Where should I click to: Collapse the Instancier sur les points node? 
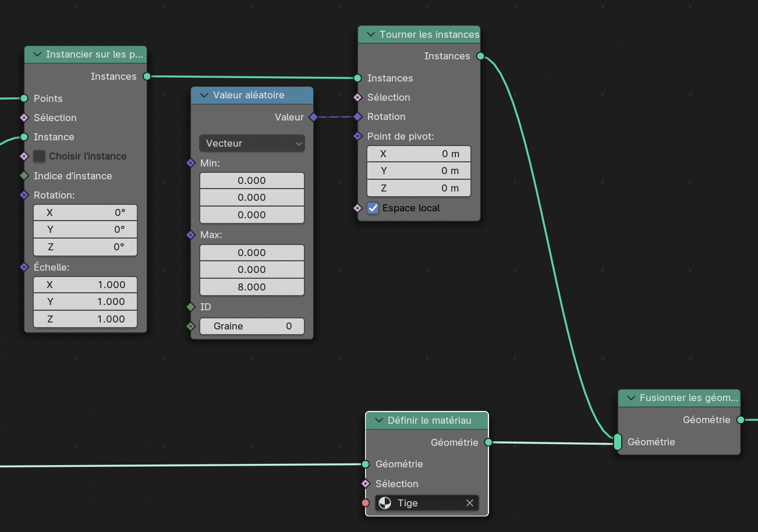37,55
